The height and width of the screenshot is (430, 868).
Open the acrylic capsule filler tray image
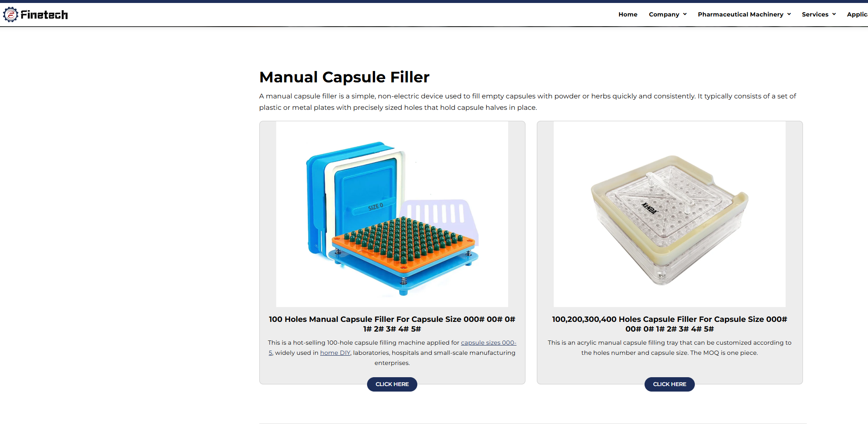click(669, 214)
